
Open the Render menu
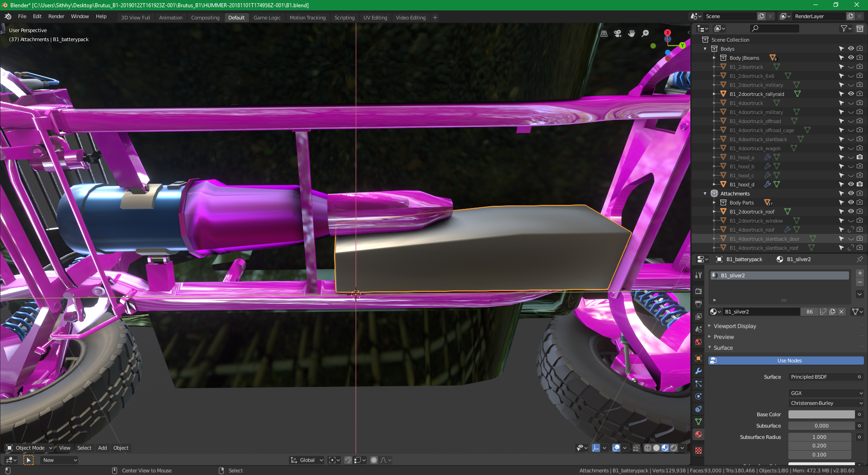click(56, 16)
